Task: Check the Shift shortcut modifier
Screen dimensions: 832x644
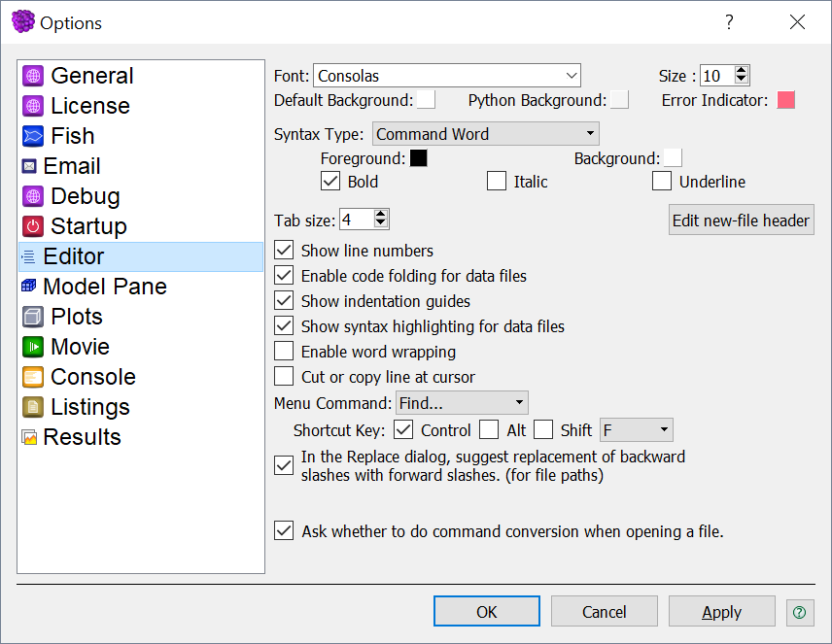Action: pyautogui.click(x=543, y=429)
